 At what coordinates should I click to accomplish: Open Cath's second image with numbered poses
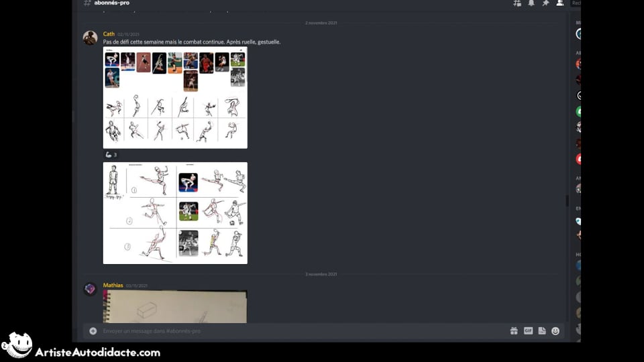click(x=175, y=213)
